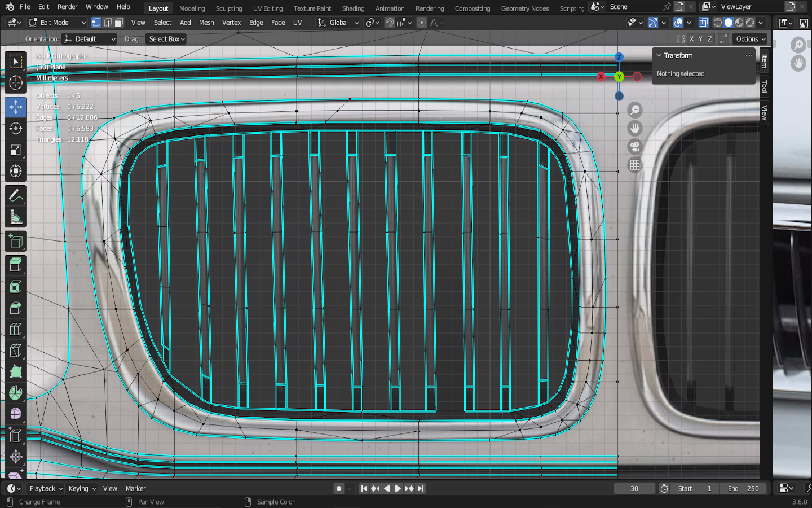Viewport: 812px width, 508px height.
Task: Choose the Extrude Region tool
Action: [x=16, y=264]
